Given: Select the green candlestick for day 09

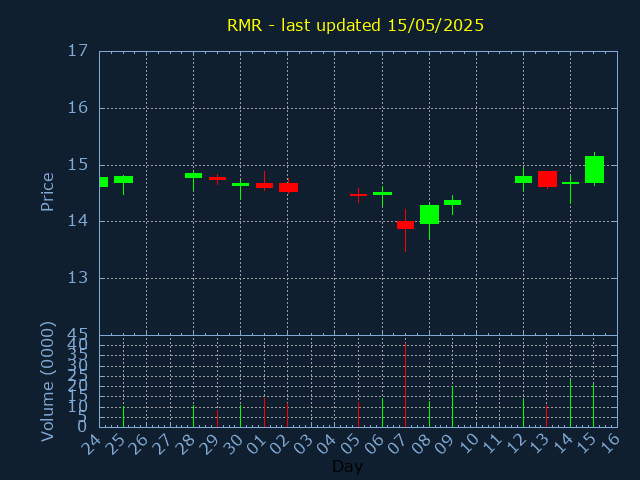Looking at the screenshot, I should click(452, 202).
